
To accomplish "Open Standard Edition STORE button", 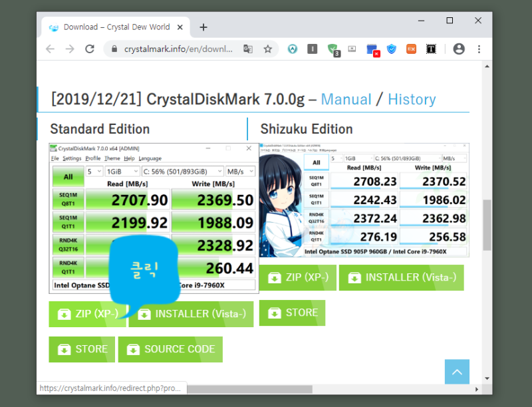I will tap(82, 349).
